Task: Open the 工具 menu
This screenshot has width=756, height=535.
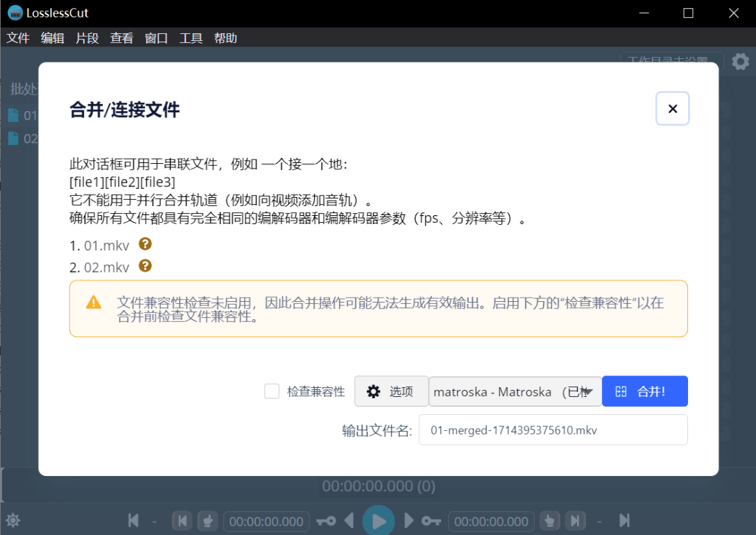Action: coord(191,38)
